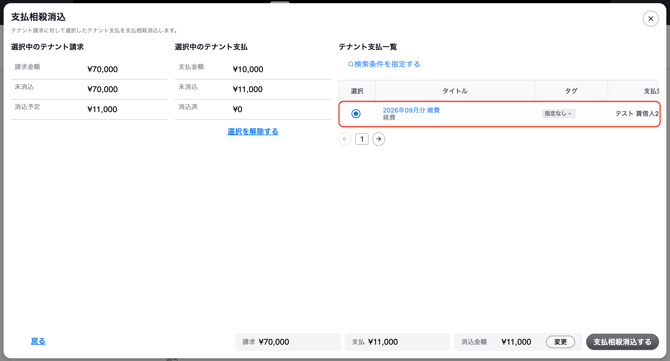
Task: Click the 請求金額 ¥70,000 value
Action: tap(103, 69)
